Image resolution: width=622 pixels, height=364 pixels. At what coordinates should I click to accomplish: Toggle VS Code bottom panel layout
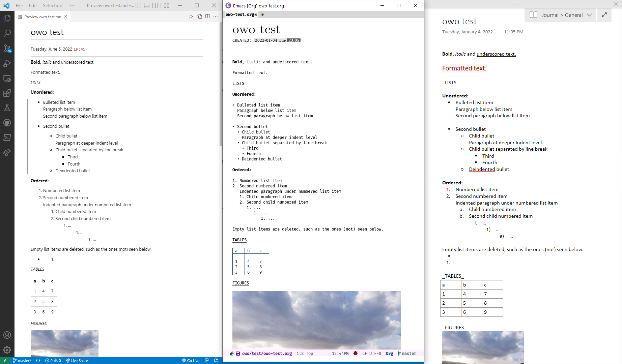pyautogui.click(x=147, y=5)
